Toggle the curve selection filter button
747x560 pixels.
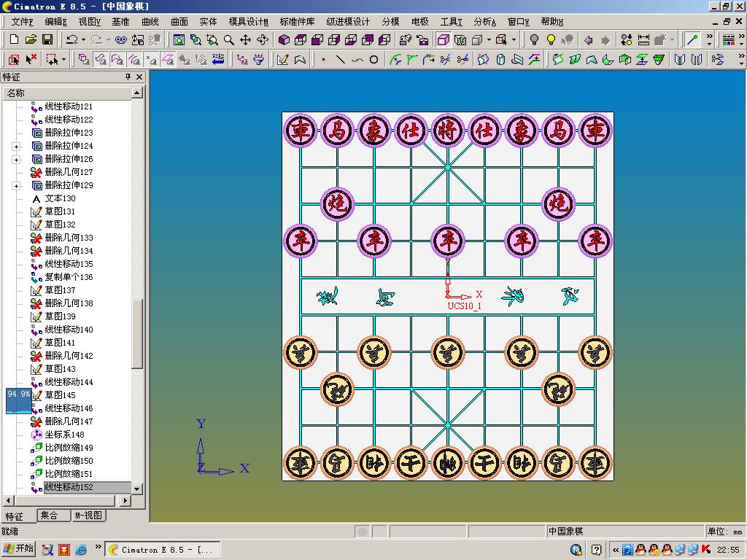tap(134, 60)
